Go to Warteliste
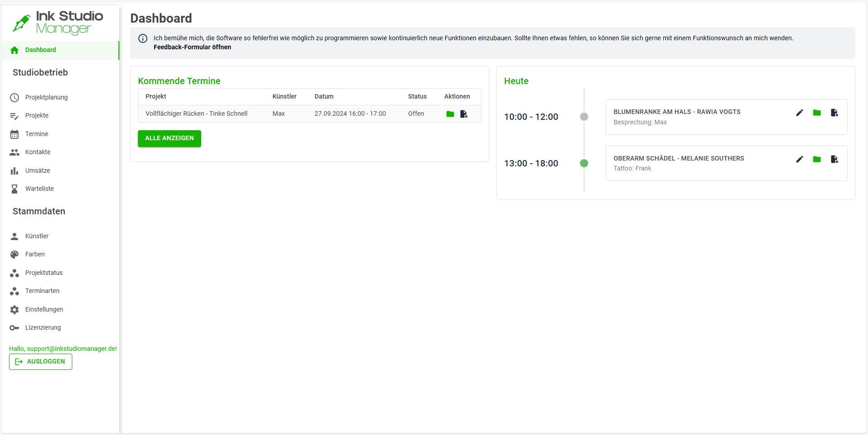This screenshot has width=868, height=435. click(x=61, y=189)
